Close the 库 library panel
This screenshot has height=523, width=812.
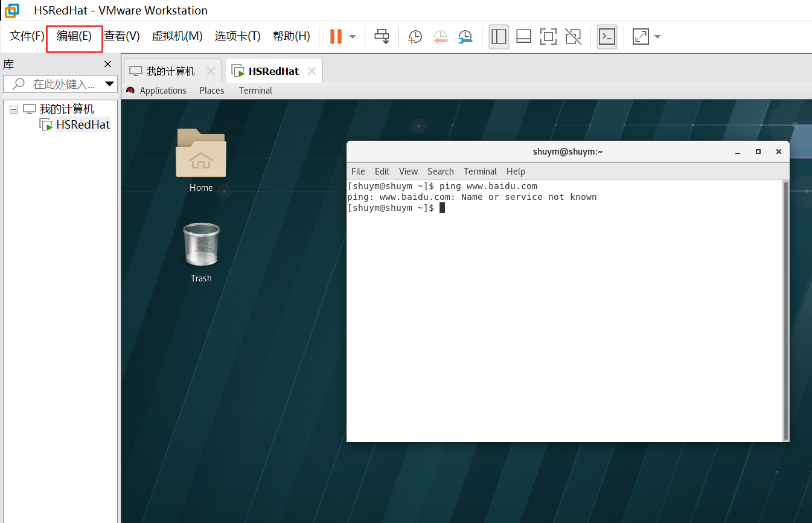pos(107,64)
